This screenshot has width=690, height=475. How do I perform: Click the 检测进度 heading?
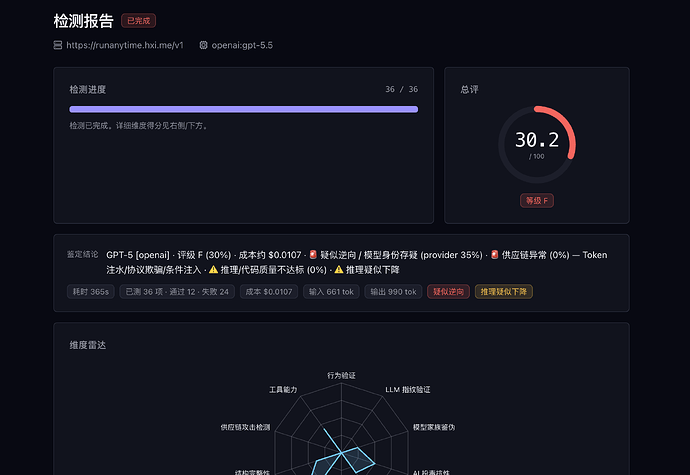(x=88, y=90)
